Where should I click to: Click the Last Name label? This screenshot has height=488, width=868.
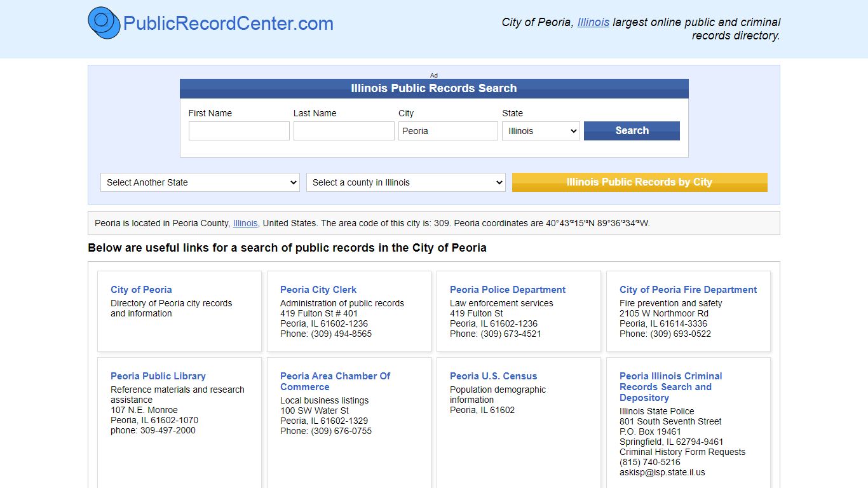315,113
